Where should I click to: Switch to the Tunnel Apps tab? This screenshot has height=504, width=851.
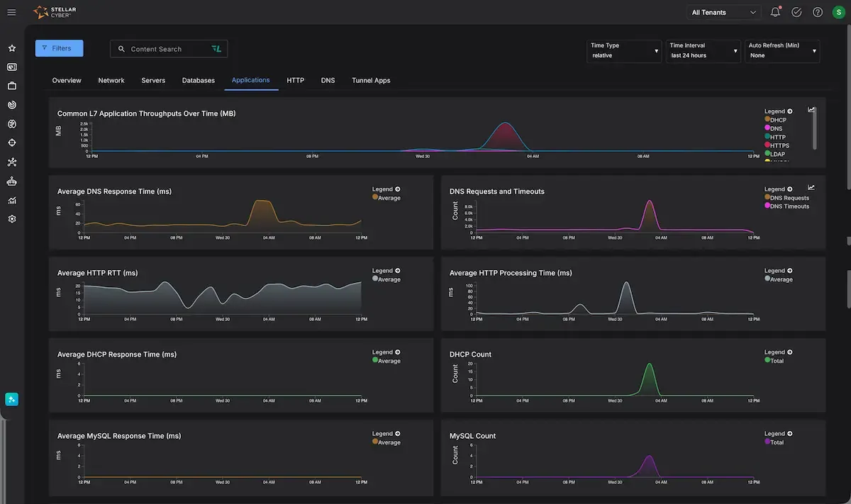tap(371, 81)
